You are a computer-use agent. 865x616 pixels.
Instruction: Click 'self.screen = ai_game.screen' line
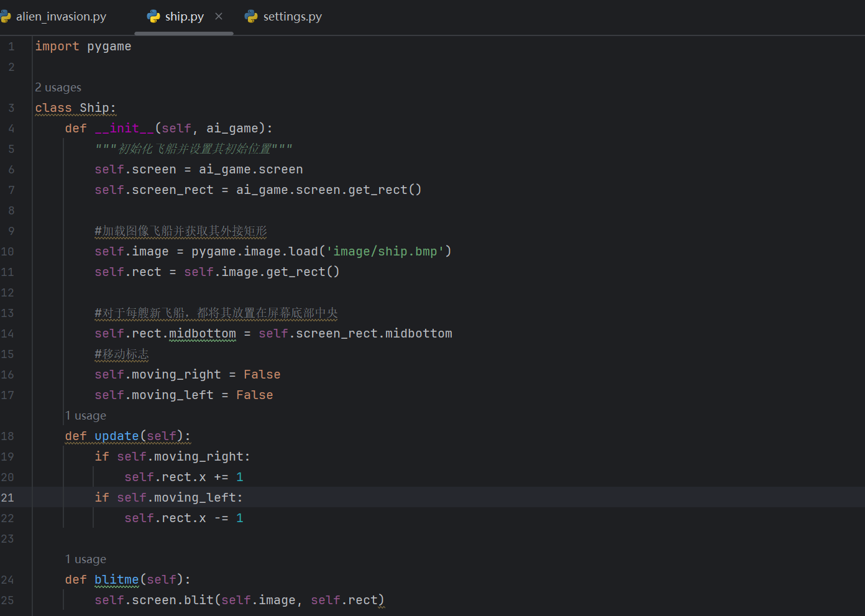(199, 170)
